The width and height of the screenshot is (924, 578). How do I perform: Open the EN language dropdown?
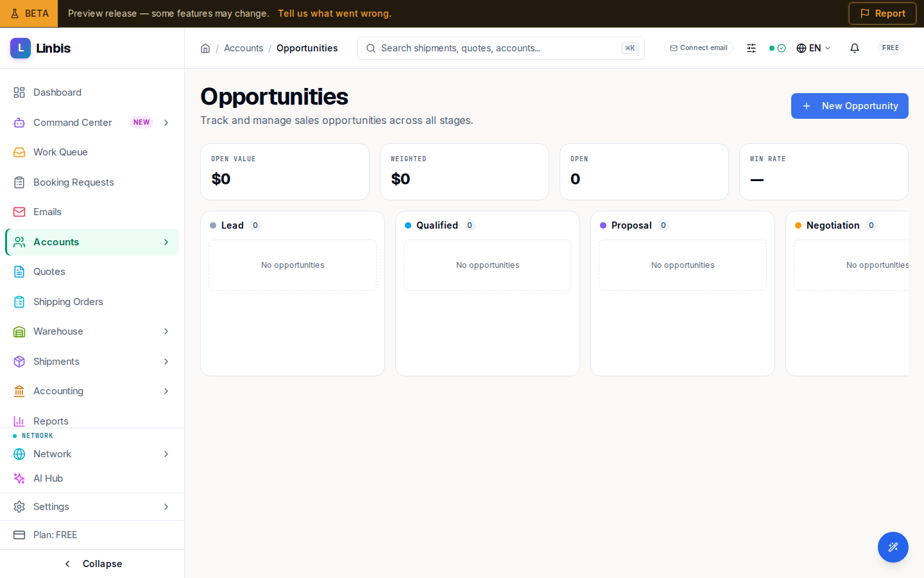[x=814, y=48]
